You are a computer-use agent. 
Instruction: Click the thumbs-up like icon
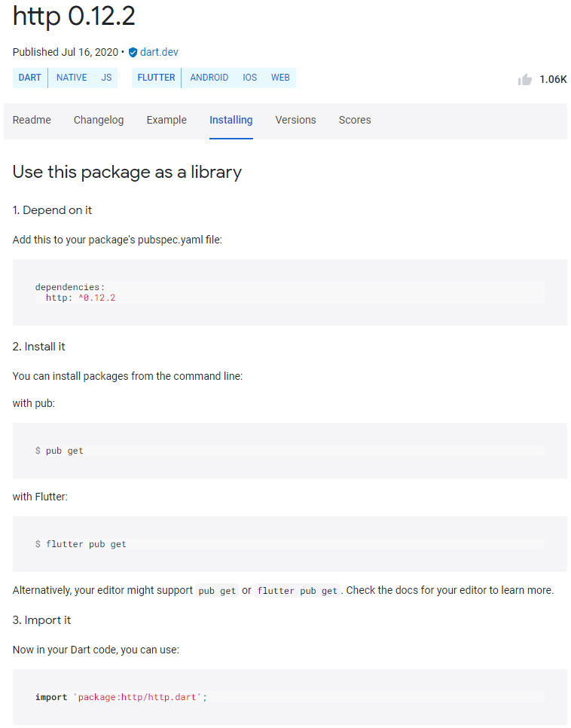pyautogui.click(x=525, y=79)
